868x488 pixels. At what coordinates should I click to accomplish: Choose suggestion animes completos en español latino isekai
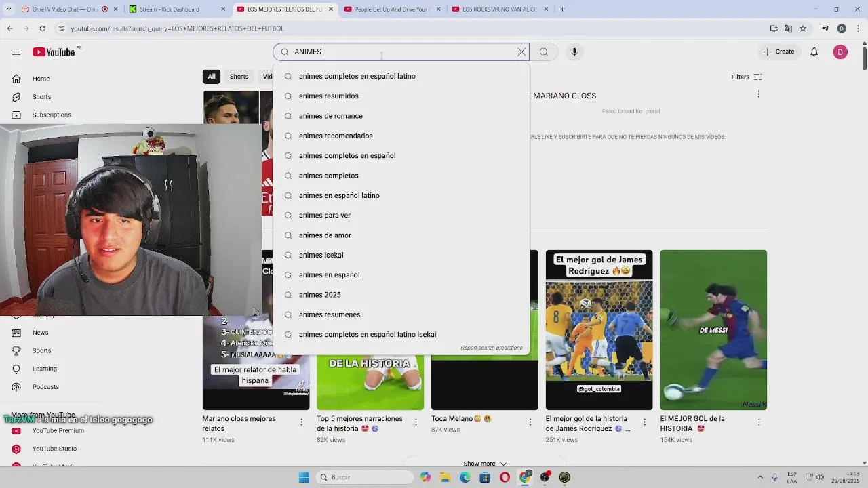(401, 335)
